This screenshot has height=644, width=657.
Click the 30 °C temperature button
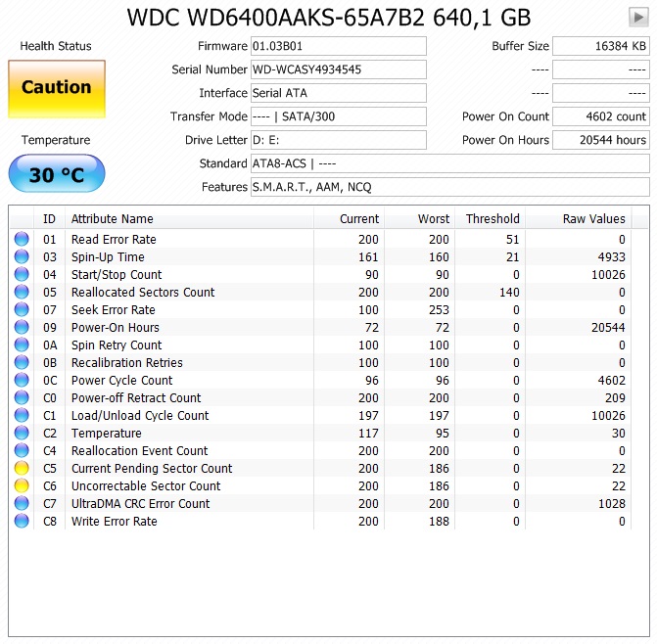[x=57, y=173]
